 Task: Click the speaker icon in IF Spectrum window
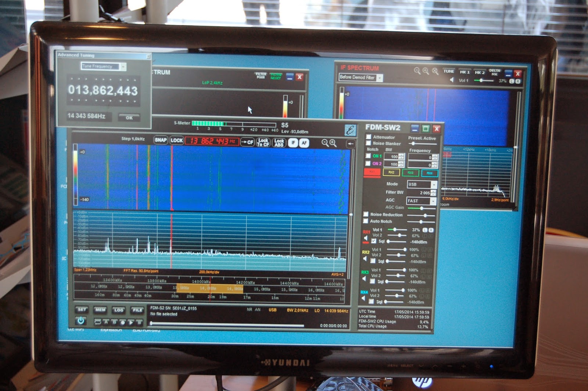[x=452, y=80]
